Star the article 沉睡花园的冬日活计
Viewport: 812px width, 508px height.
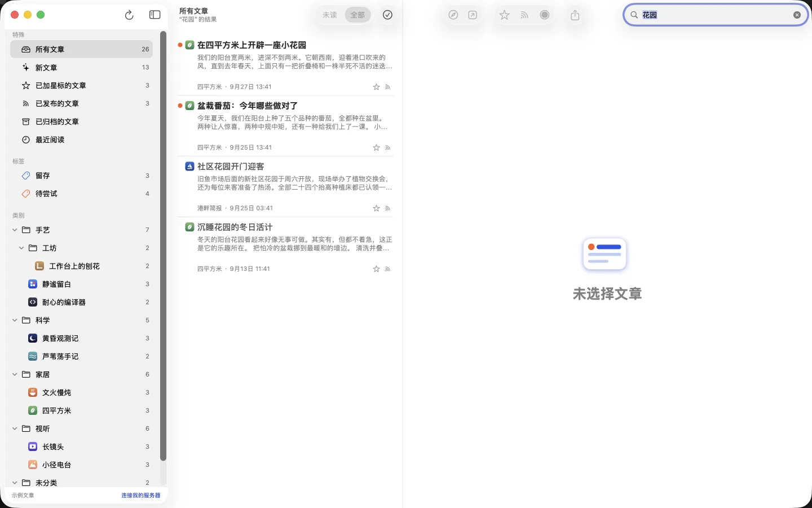pyautogui.click(x=376, y=269)
